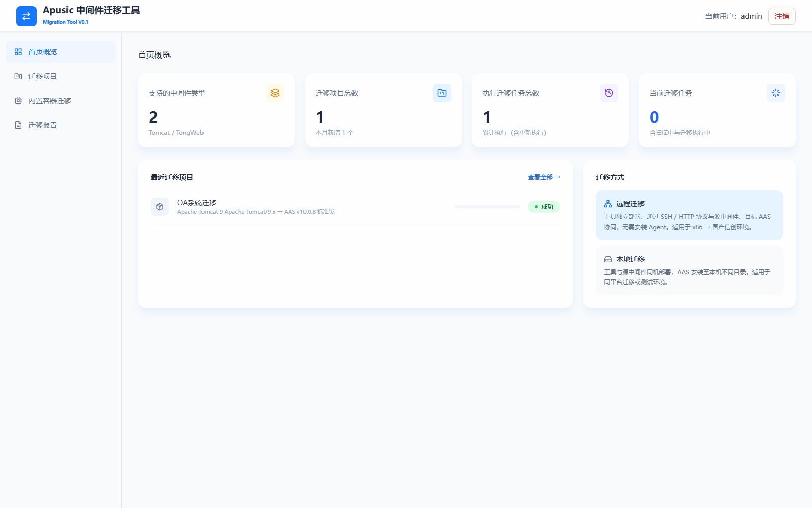Click the layers icon on 支持的中间件类型 card
Screen dimensions: 812x508
275,93
